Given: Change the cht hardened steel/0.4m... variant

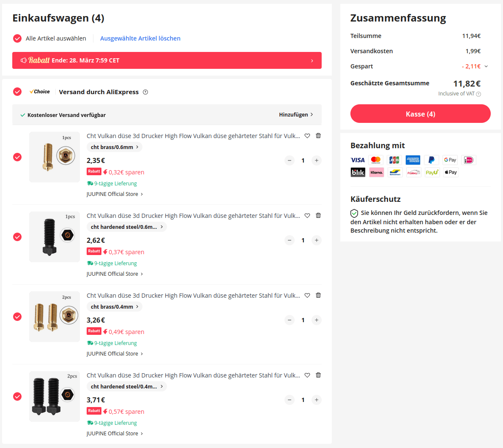Looking at the screenshot, I should tap(127, 386).
